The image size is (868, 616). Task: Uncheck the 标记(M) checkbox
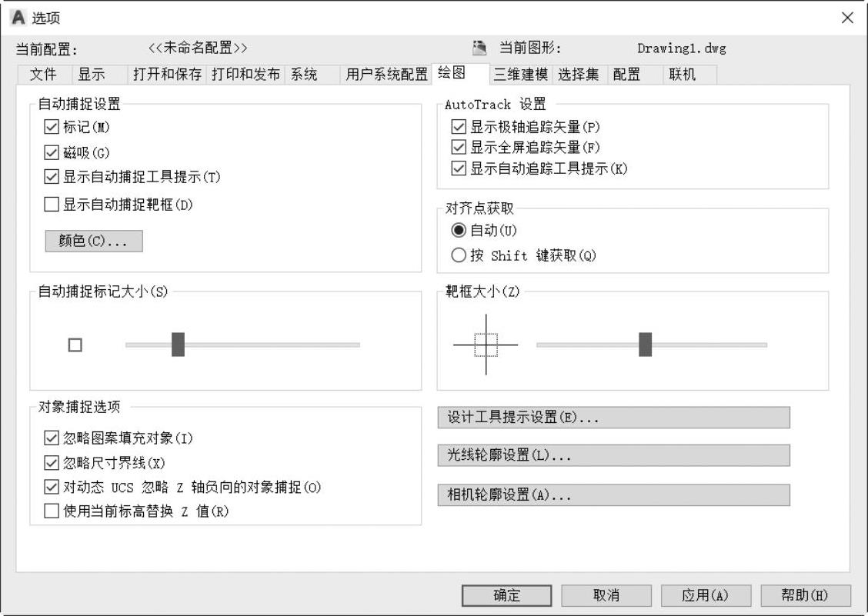point(52,127)
